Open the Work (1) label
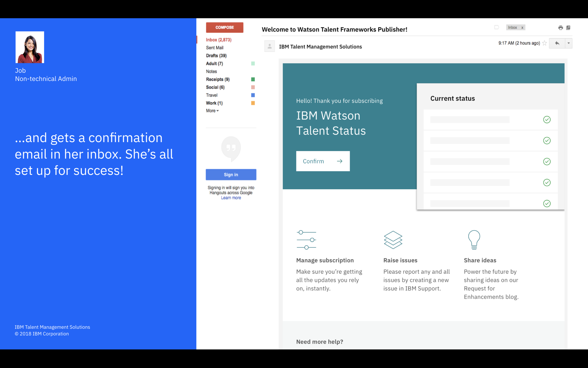 [x=215, y=103]
